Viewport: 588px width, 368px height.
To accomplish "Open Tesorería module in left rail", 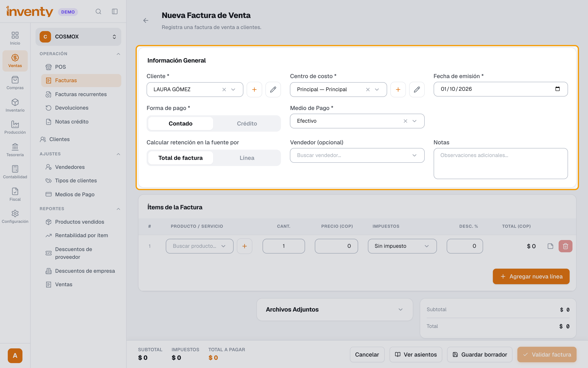I will 15,150.
